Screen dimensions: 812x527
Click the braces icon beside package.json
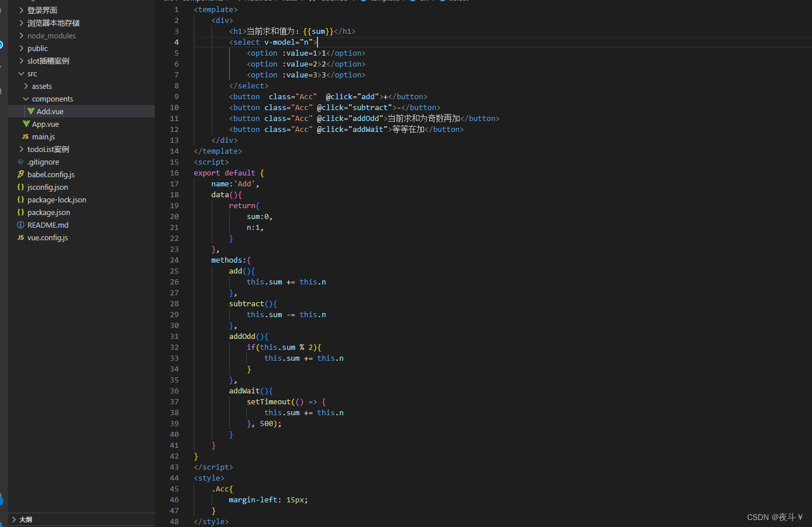point(21,212)
